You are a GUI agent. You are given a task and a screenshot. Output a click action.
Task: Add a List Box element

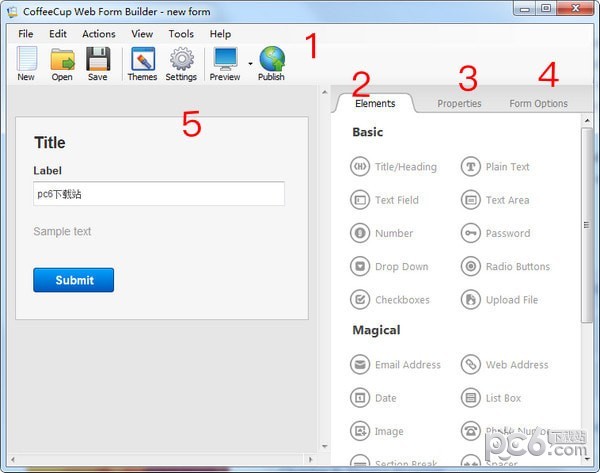pyautogui.click(x=491, y=398)
